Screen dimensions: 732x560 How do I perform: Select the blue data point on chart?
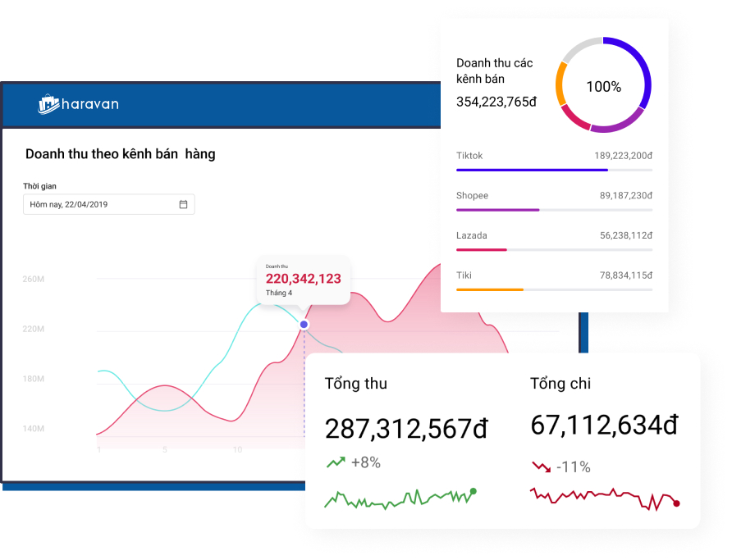[x=304, y=325]
